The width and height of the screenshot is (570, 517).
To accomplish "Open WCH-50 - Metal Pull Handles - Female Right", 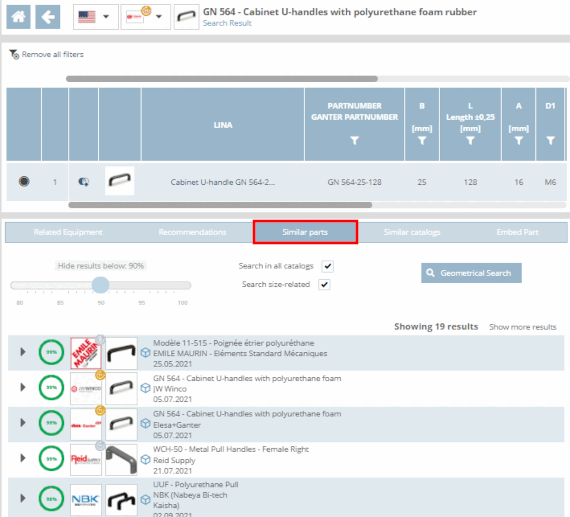I will [231, 449].
